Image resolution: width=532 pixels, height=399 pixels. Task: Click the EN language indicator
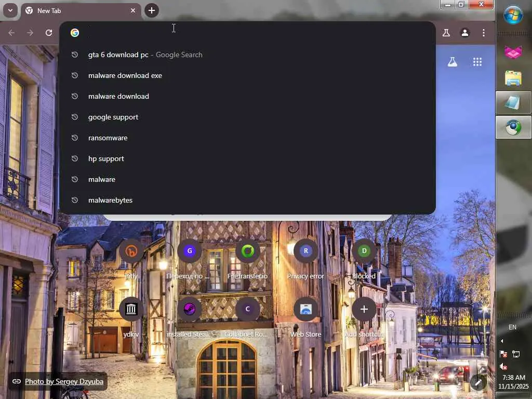coord(512,327)
